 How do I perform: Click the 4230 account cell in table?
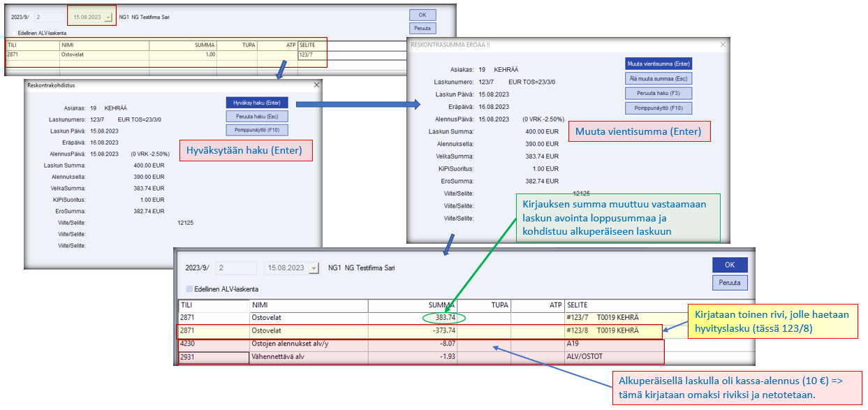214,344
